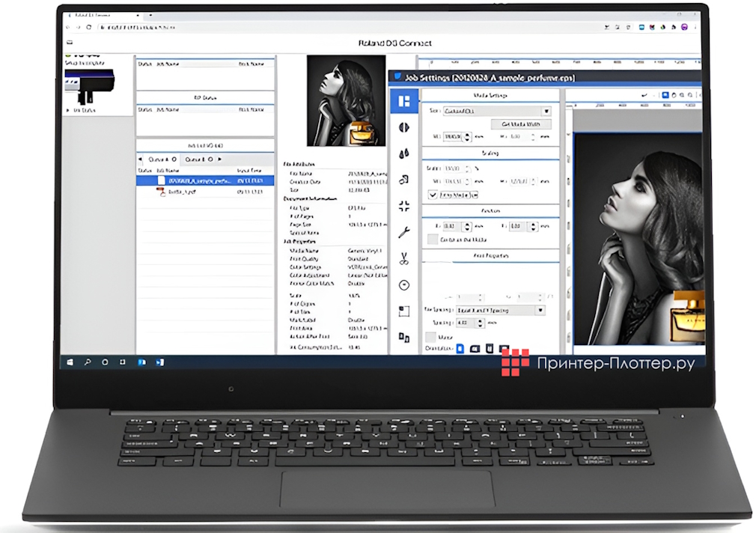Switch to the Queue A tab
The height and width of the screenshot is (533, 756).
pyautogui.click(x=161, y=159)
